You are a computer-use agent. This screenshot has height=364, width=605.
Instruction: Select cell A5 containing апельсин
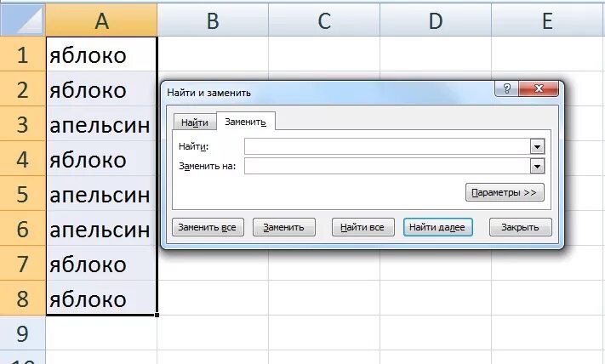click(101, 193)
